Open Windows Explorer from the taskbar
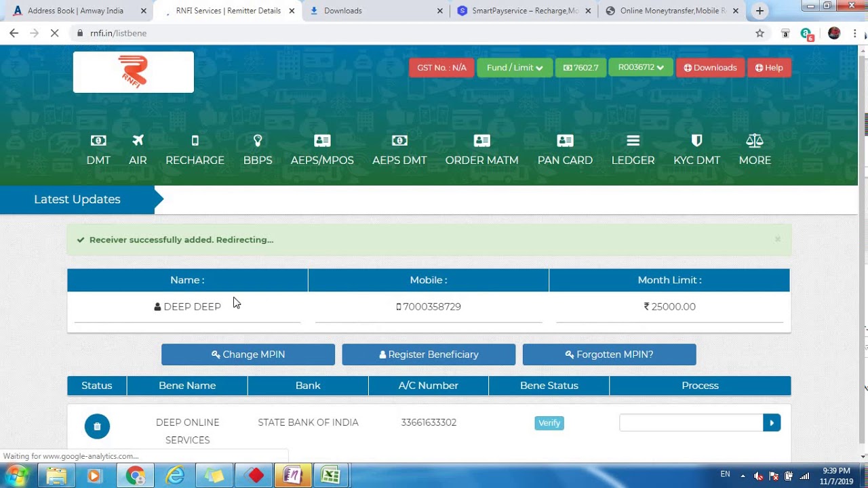Screen dimensions: 868x488 point(56,476)
